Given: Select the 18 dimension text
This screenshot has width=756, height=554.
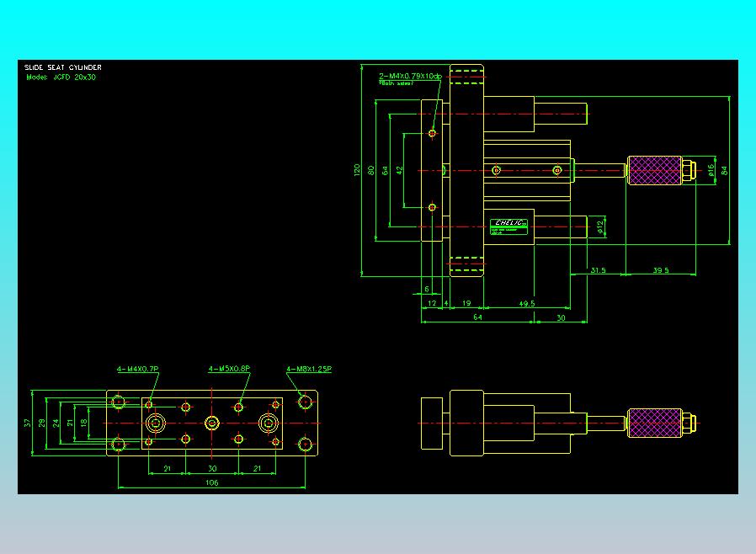Looking at the screenshot, I should tap(84, 423).
